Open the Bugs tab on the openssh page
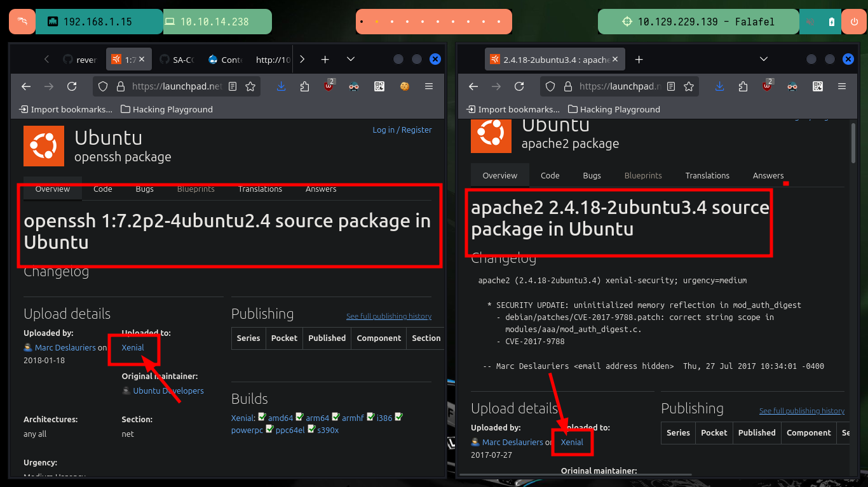The height and width of the screenshot is (487, 868). click(x=144, y=189)
